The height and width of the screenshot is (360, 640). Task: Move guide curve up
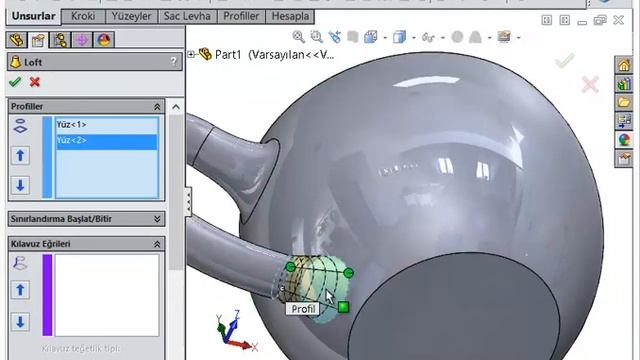click(20, 290)
